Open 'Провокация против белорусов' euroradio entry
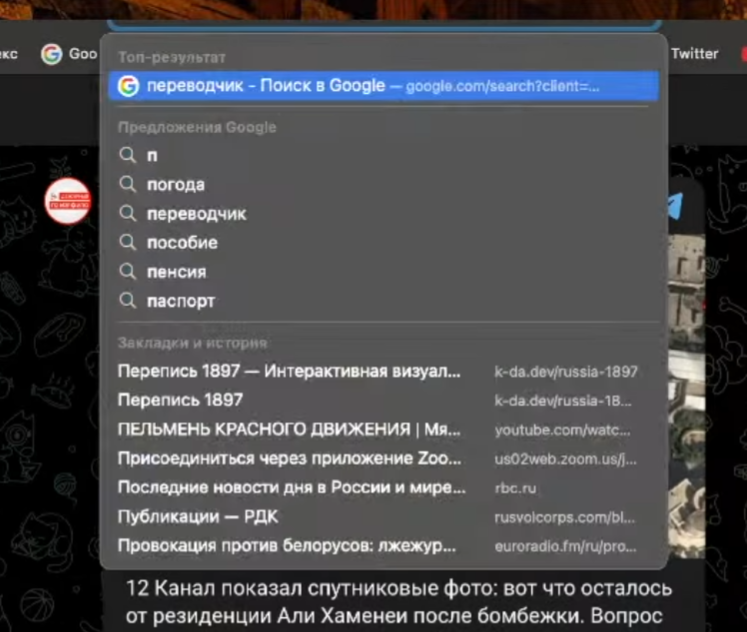Screen dimensions: 747x632 click(x=384, y=546)
